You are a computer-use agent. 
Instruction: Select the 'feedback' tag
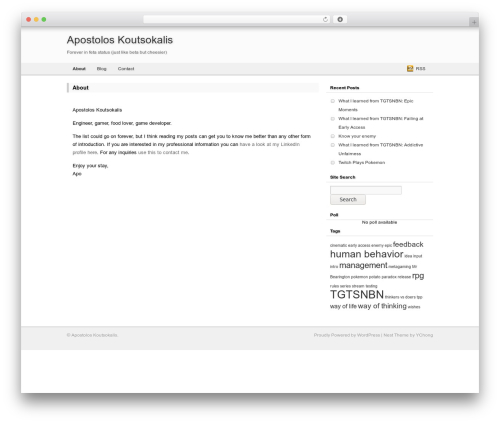click(x=408, y=244)
